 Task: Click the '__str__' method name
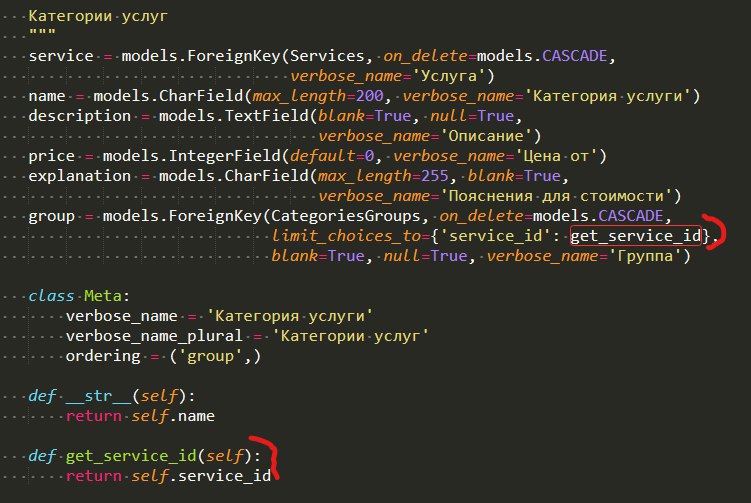pyautogui.click(x=98, y=396)
